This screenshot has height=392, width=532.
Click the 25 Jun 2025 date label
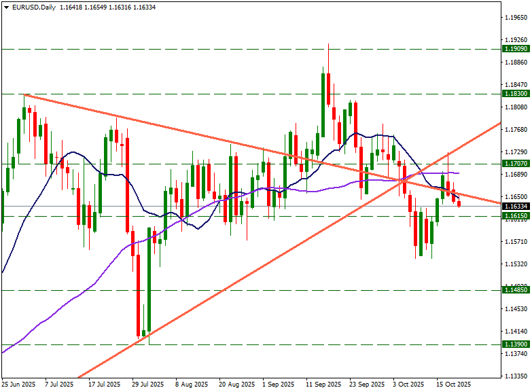tap(19, 385)
